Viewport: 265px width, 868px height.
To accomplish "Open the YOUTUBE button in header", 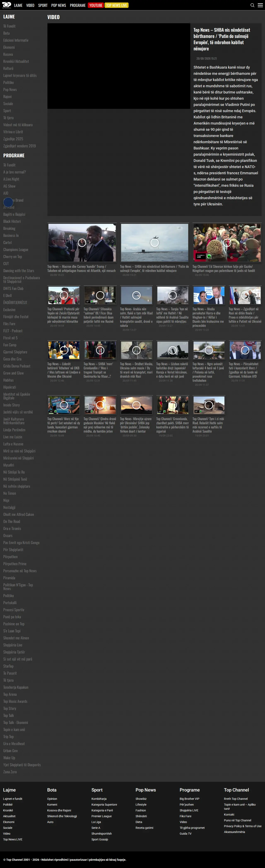I will coord(96,5).
